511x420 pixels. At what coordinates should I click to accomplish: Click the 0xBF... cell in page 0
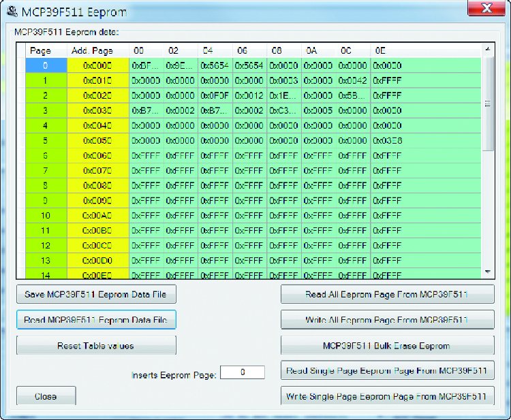(x=146, y=65)
